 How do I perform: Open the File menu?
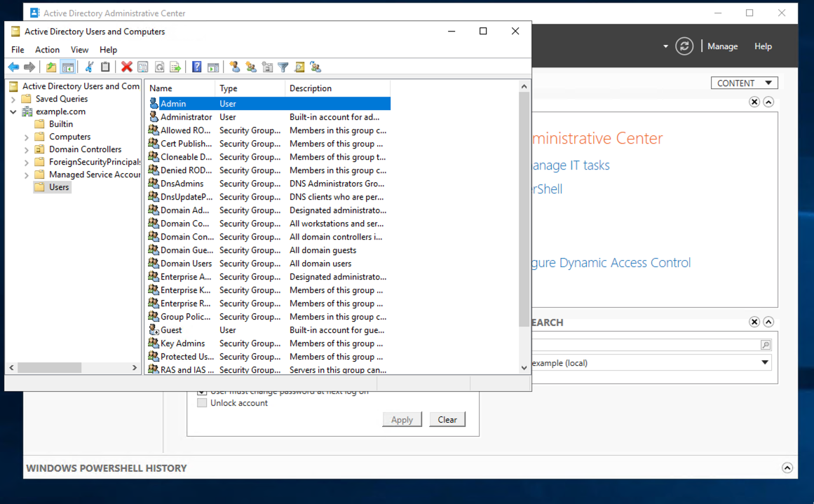click(x=18, y=50)
